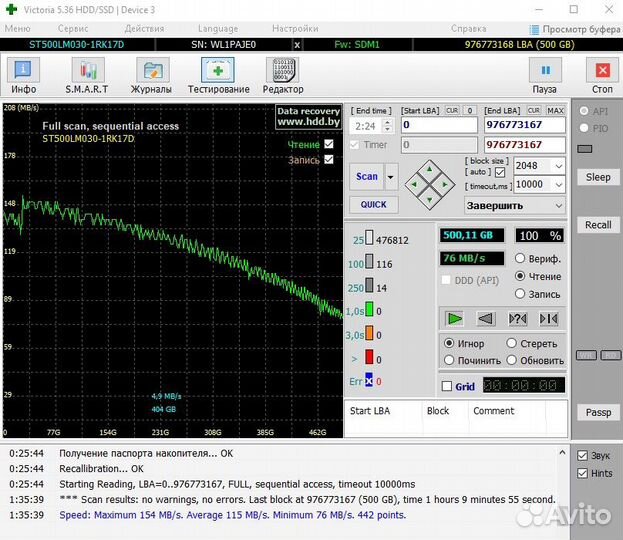The width and height of the screenshot is (623, 540).
Task: Click the reverse play scan button
Action: pyautogui.click(x=486, y=319)
